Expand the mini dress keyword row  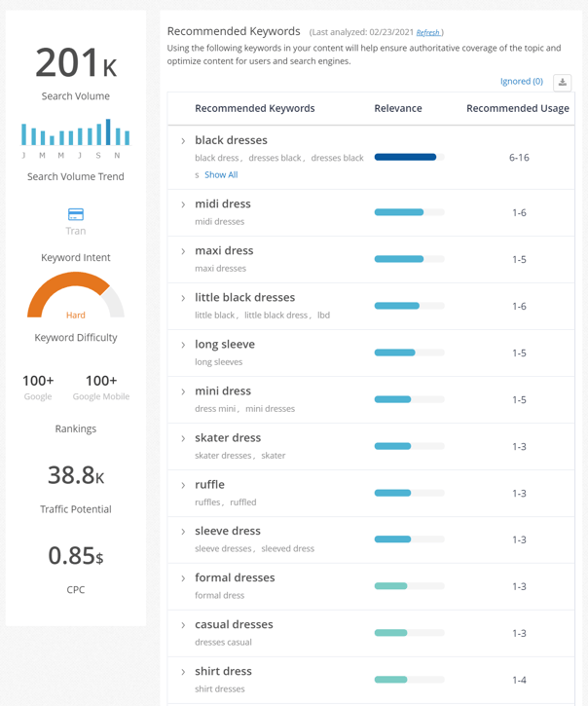[x=183, y=391]
